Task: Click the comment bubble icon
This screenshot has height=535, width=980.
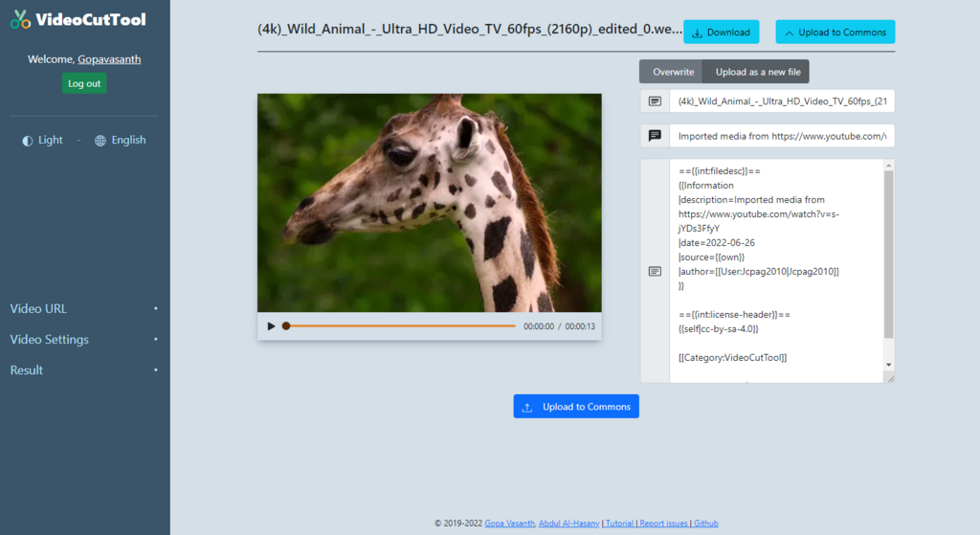Action: click(655, 136)
